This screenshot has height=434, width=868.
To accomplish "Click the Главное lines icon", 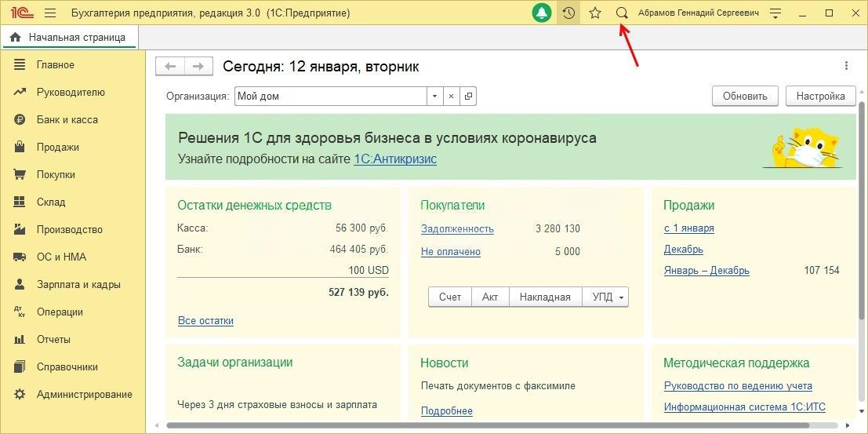I will 20,65.
